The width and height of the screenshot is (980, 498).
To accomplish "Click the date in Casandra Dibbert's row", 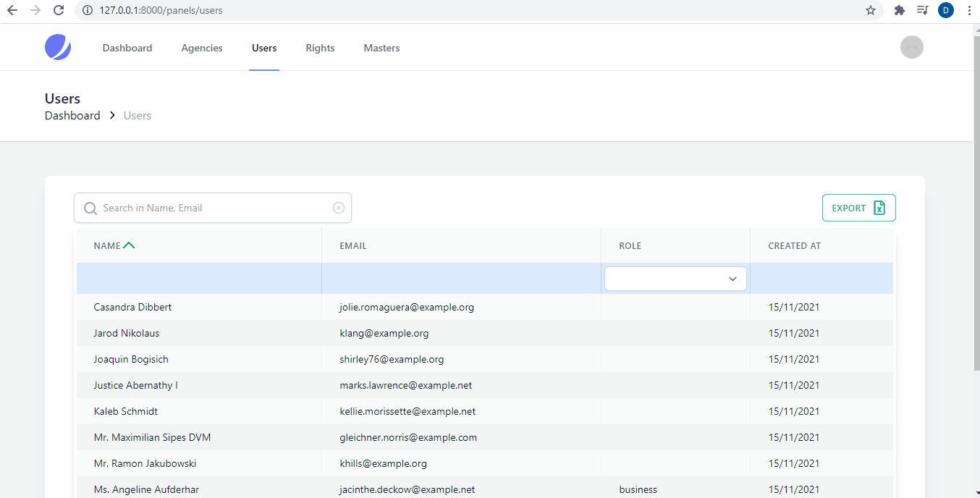I will (x=794, y=307).
